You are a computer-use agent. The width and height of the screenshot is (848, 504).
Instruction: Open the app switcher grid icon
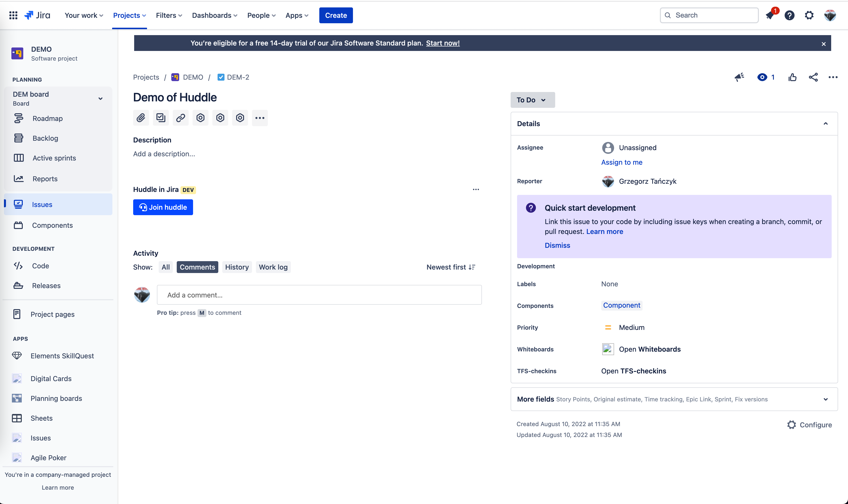[13, 15]
